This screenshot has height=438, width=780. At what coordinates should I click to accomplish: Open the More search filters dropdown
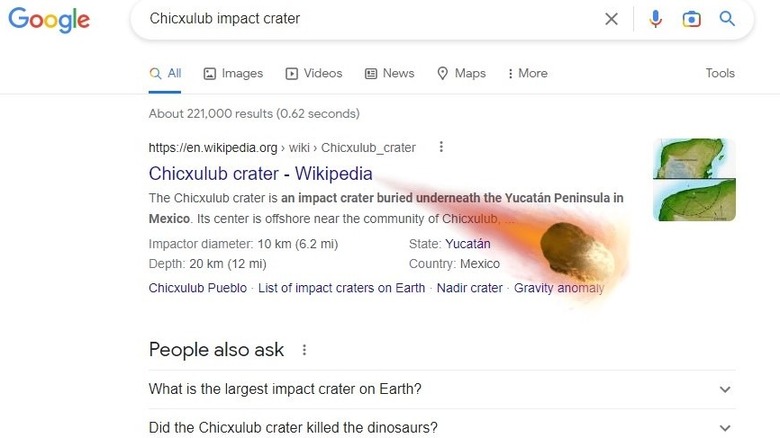point(527,73)
